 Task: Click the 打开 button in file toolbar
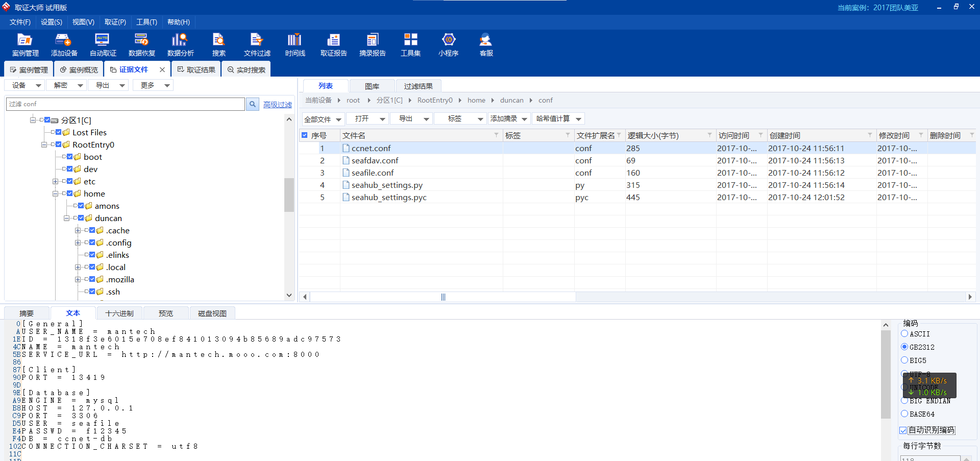tap(367, 118)
